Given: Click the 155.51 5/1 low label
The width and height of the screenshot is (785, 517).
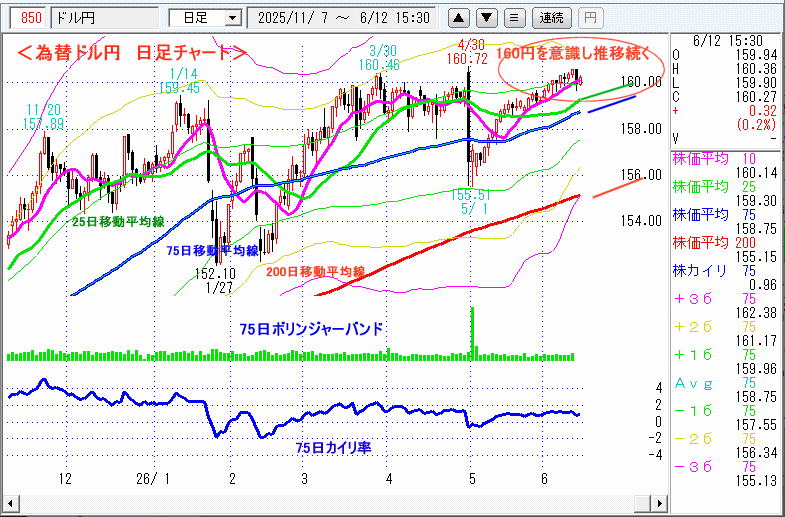Looking at the screenshot, I should pos(470,201).
